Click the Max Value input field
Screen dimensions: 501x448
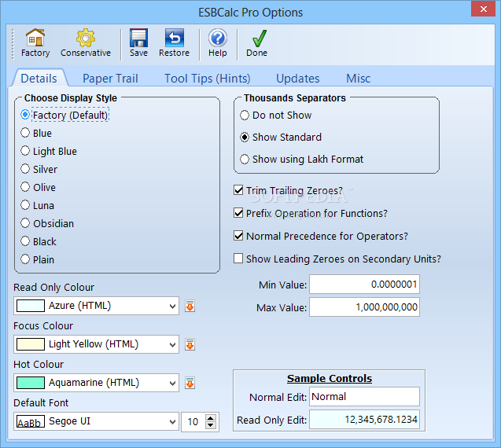(364, 307)
